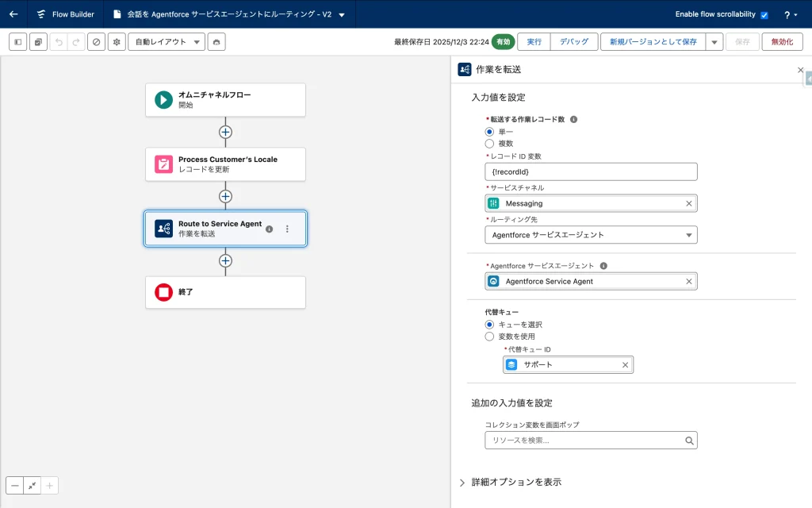The image size is (812, 508).
Task: Click the select elements toolbar icon
Action: (x=38, y=42)
